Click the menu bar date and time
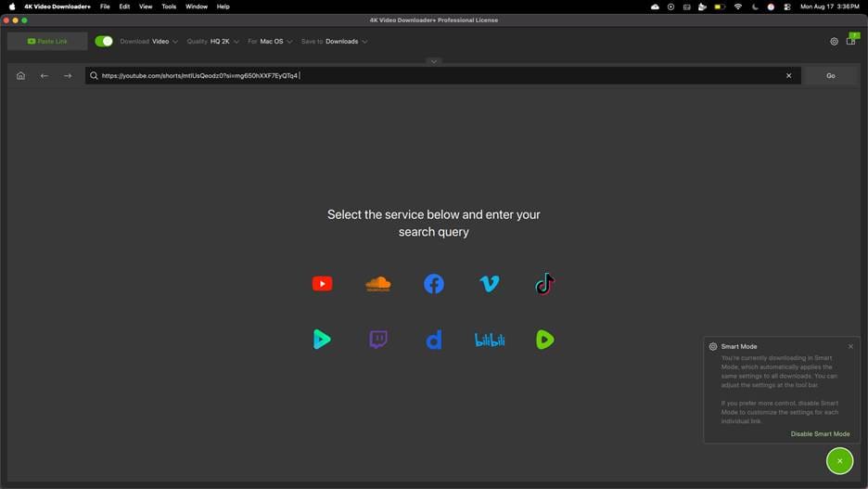Screen dimensions: 868x489 pyautogui.click(x=830, y=6)
